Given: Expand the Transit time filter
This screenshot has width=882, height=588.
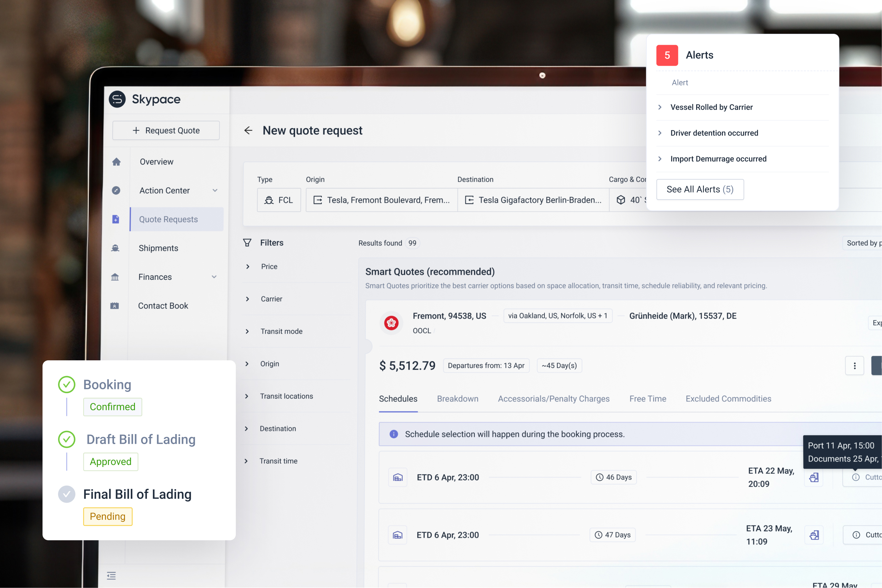Looking at the screenshot, I should coord(246,461).
